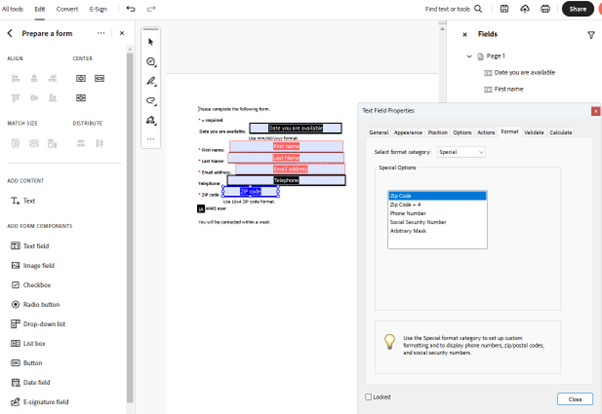Choose Phone Number special option
This screenshot has width=602, height=414.
437,213
